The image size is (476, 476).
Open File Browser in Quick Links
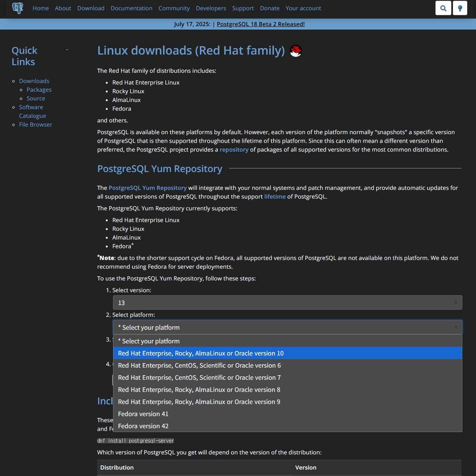(x=36, y=124)
